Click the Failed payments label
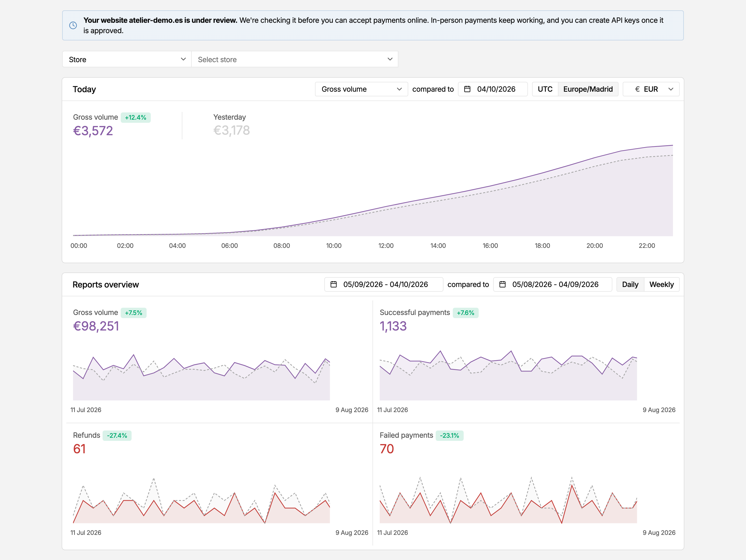This screenshot has width=746, height=560. pos(406,435)
